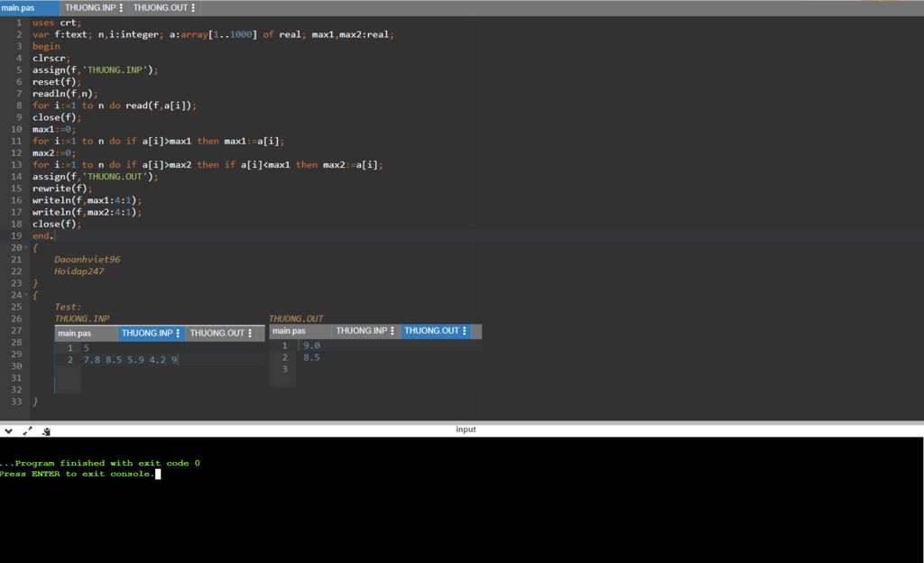Click the 'THUONG.OUT' italic comment label

click(x=296, y=318)
